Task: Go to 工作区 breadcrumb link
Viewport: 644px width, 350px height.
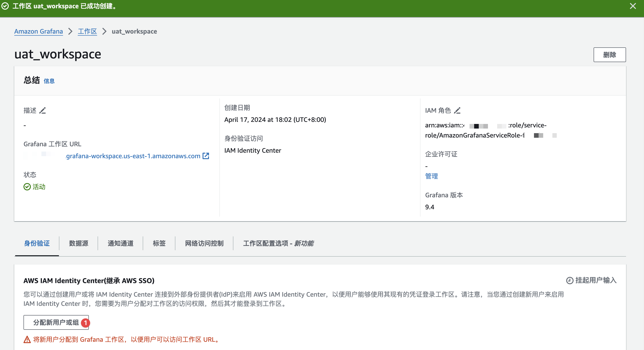Action: pos(87,31)
